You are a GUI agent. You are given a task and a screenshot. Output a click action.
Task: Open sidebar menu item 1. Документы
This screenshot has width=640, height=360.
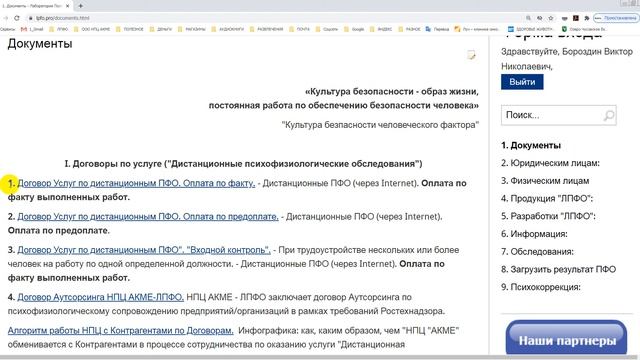[531, 145]
